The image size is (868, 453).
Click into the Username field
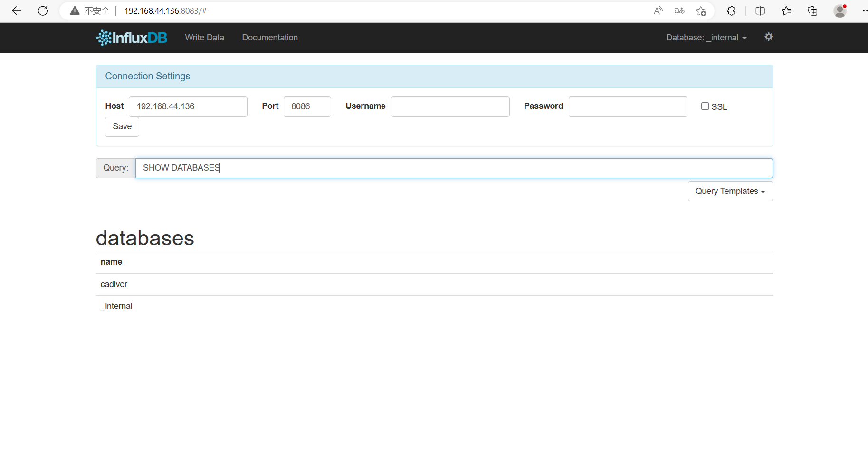(x=450, y=106)
